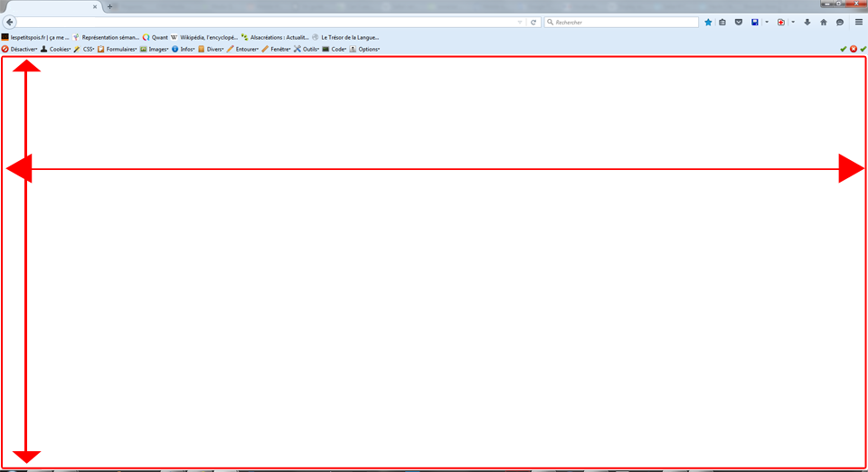Reload the current page
Image resolution: width=868 pixels, height=472 pixels.
pyautogui.click(x=533, y=23)
